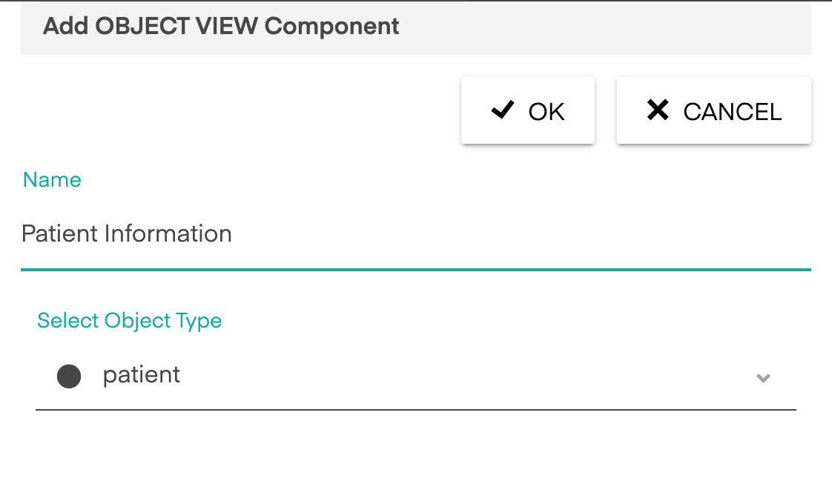Expand the object type chevron arrow
Image resolution: width=832 pixels, height=504 pixels.
763,378
